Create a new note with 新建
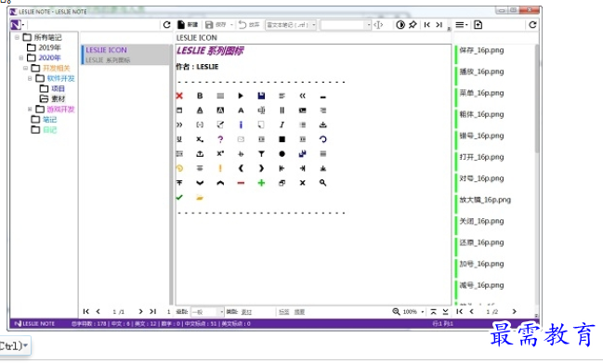603x364 pixels. click(x=188, y=25)
